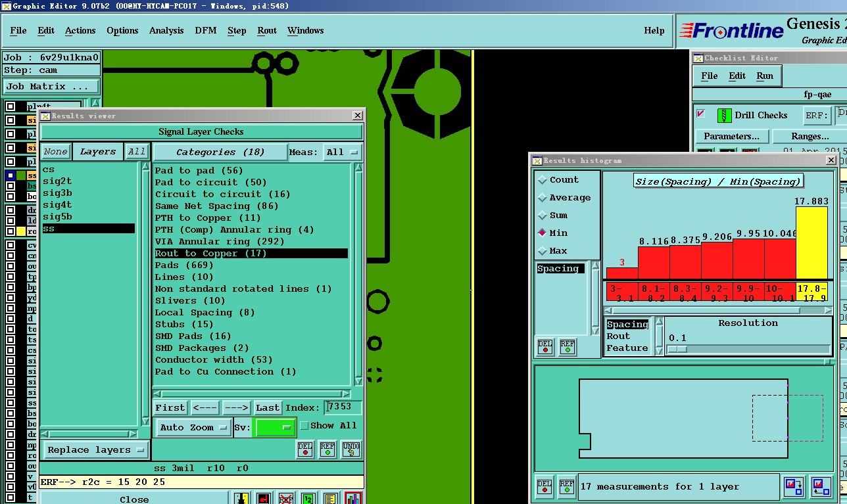Open Auto Zoom dropdown
Viewport: 847px width, 504px height.
click(x=193, y=427)
